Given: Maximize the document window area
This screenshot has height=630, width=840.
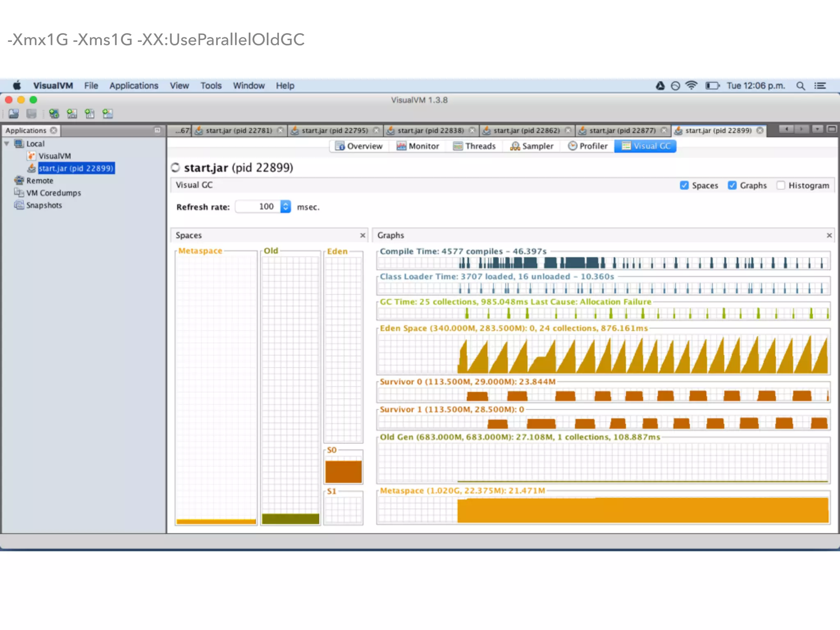Looking at the screenshot, I should point(832,130).
